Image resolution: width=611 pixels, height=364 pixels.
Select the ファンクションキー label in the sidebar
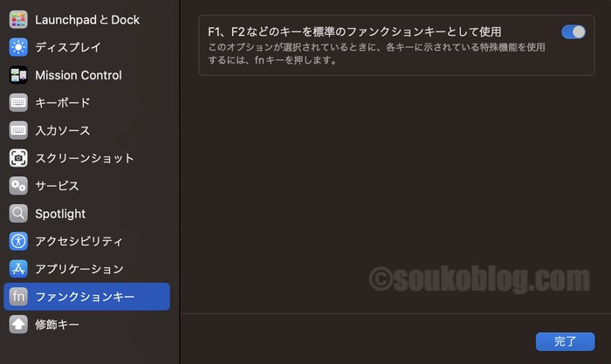pos(85,297)
